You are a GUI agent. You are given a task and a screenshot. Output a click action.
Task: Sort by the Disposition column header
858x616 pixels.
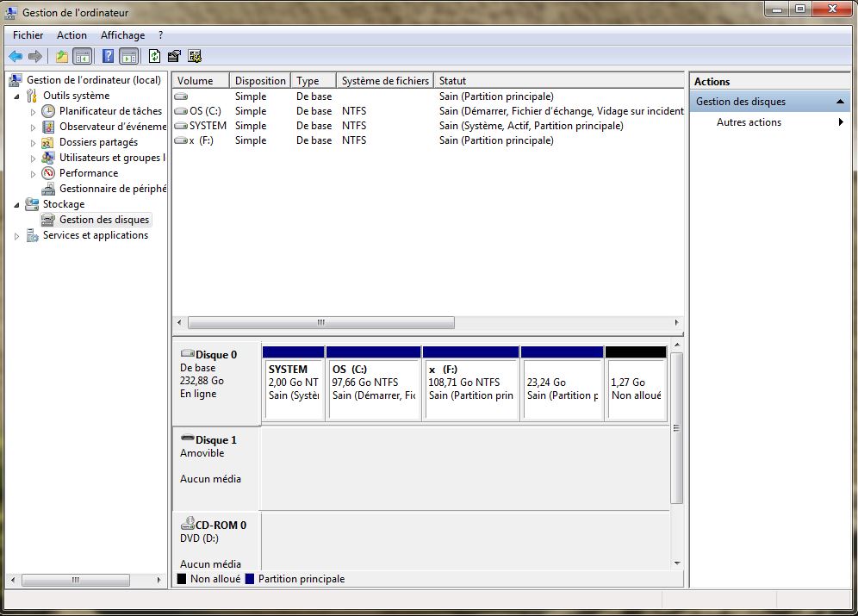click(260, 80)
